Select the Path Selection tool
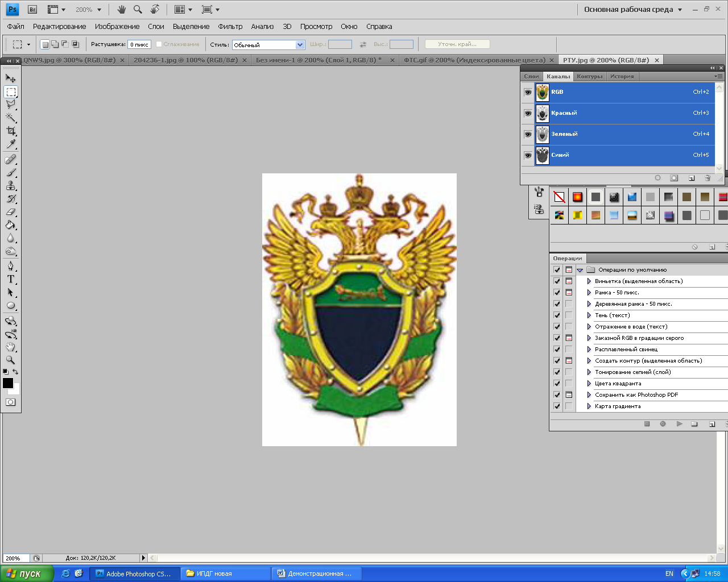The height and width of the screenshot is (582, 728). coord(11,292)
